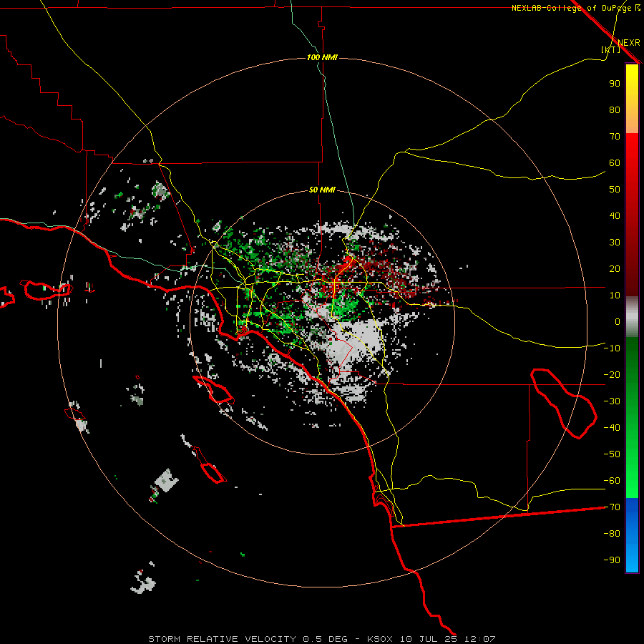Click the blue segment of the color bar
The height and width of the screenshot is (644, 644).
pos(632,535)
